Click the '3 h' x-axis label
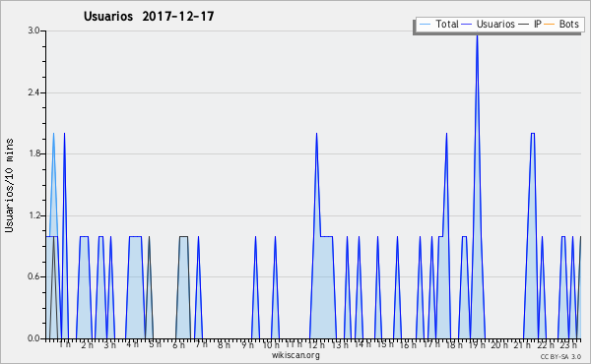 point(110,344)
